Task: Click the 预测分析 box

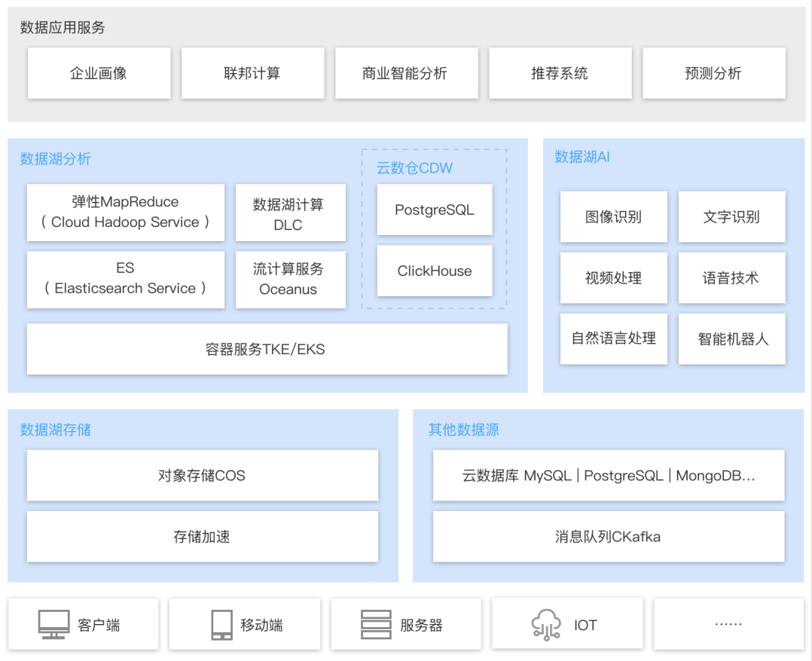Action: (x=713, y=72)
